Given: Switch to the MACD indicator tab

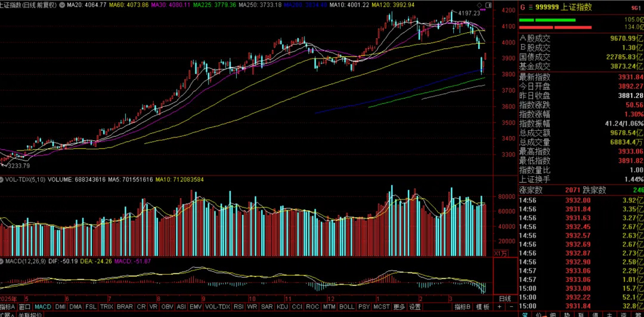Looking at the screenshot, I should (x=43, y=307).
